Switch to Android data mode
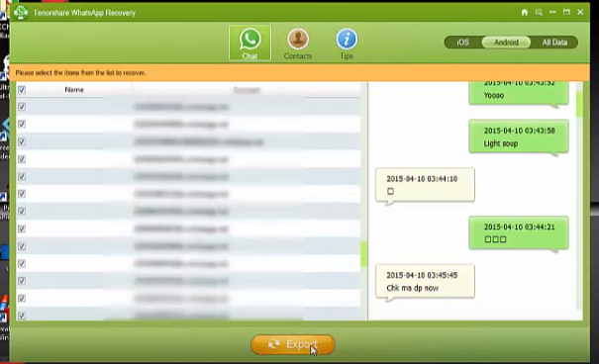599x364 pixels. (506, 43)
